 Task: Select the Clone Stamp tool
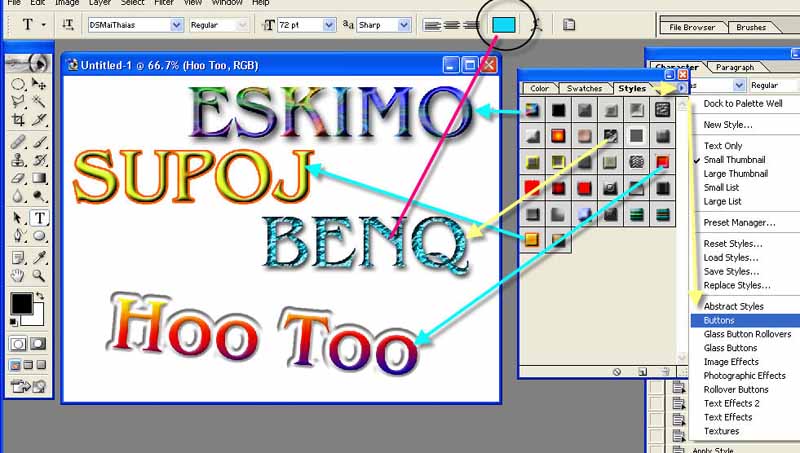tap(18, 160)
